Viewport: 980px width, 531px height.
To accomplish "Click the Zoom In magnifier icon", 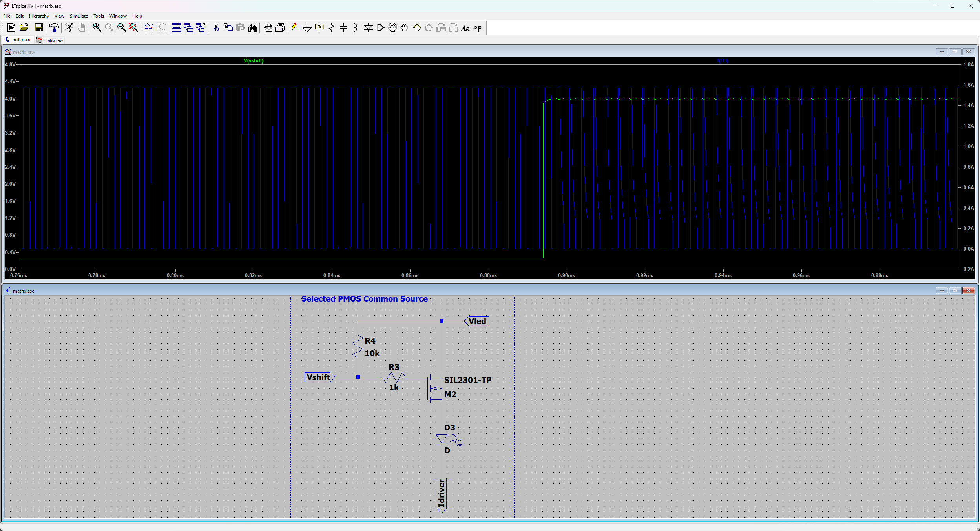I will 97,27.
